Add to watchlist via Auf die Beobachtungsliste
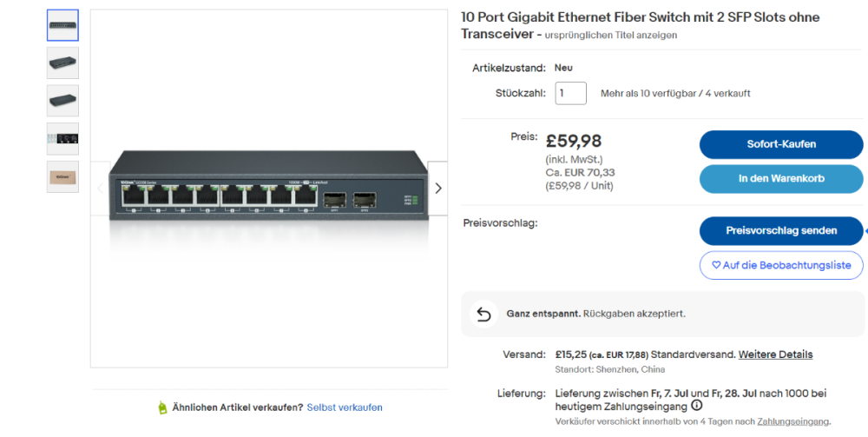The width and height of the screenshot is (868, 437). tap(780, 265)
